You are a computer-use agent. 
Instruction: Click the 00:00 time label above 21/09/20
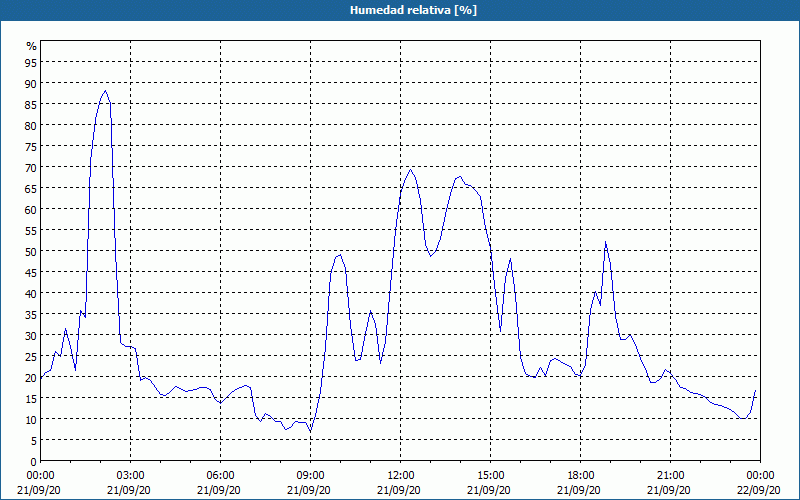pos(40,476)
